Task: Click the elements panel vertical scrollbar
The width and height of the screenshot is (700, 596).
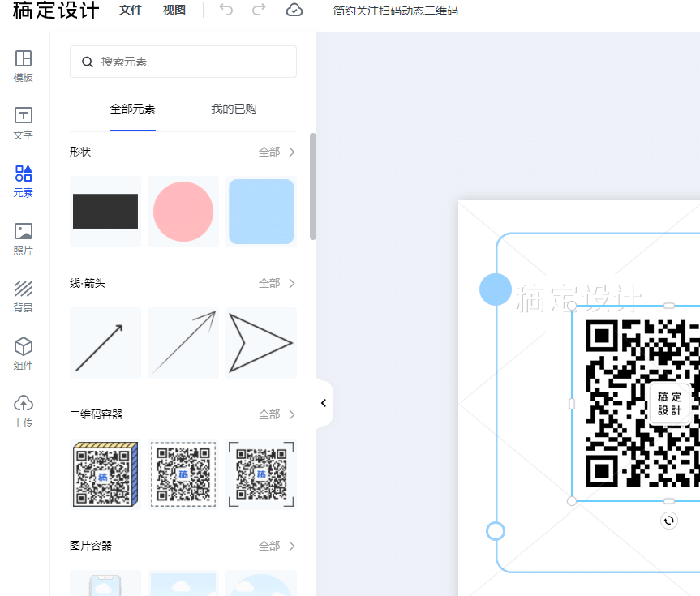Action: [313, 187]
